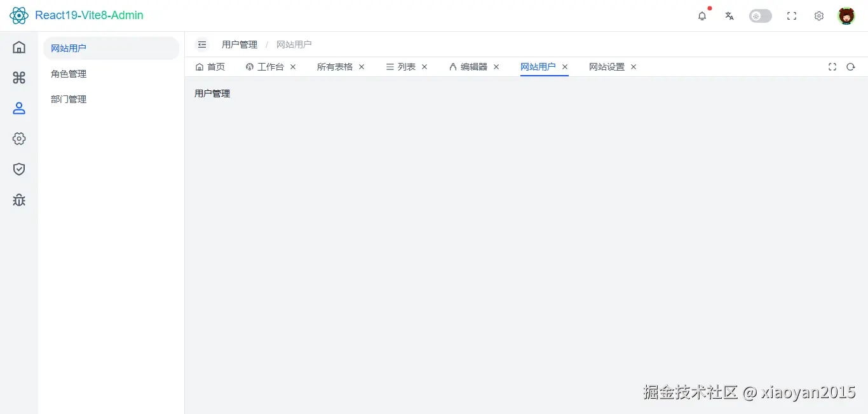Collapse the sidebar menu toggle
The image size is (868, 414).
(202, 45)
